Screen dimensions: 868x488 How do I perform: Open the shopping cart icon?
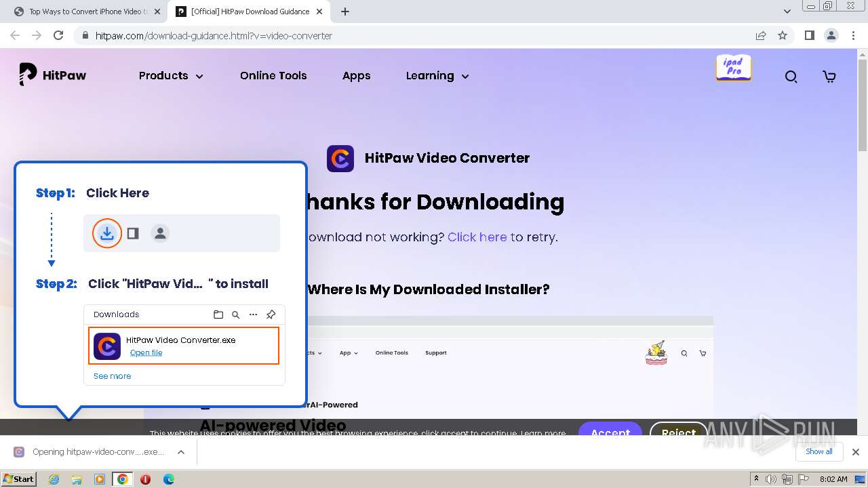tap(829, 77)
